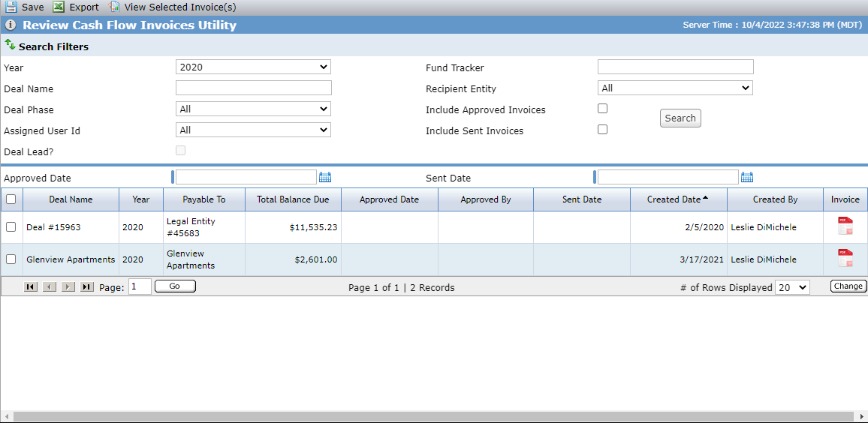Click the Search button
868x423 pixels.
680,118
